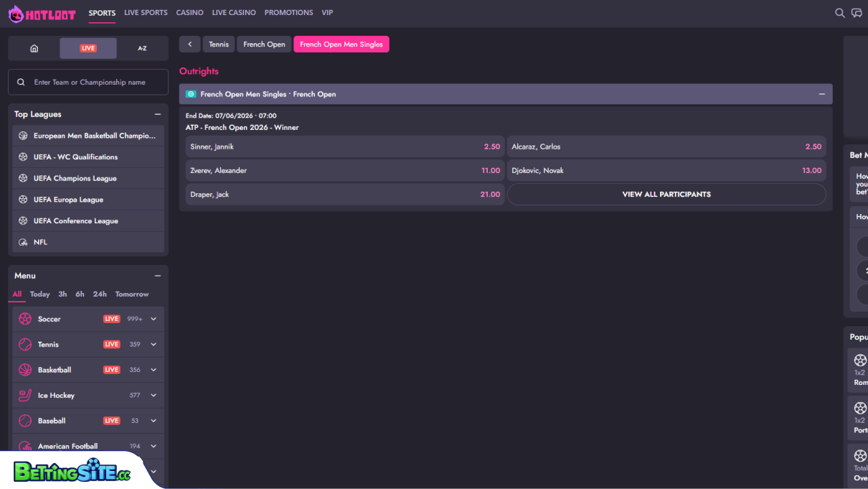Viewport: 868px width, 489px height.
Task: Select the Today time filter
Action: (39, 294)
